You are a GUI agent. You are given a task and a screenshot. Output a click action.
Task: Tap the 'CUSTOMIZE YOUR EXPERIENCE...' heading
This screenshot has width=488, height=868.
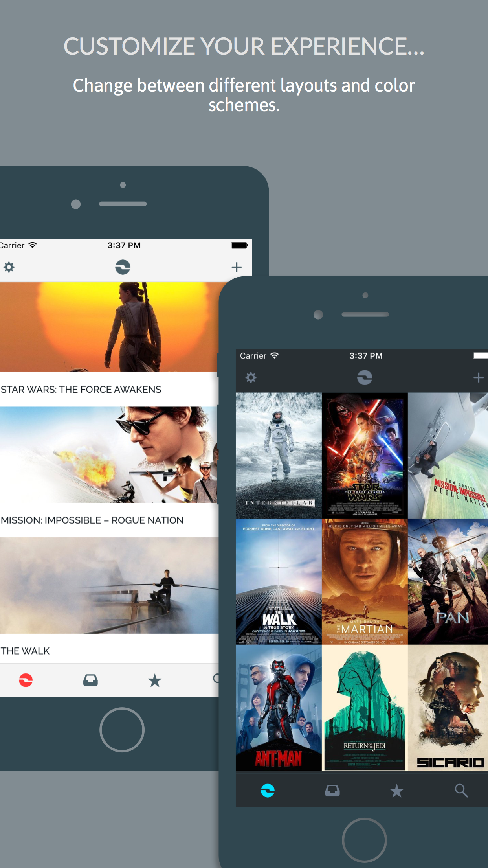click(x=244, y=46)
